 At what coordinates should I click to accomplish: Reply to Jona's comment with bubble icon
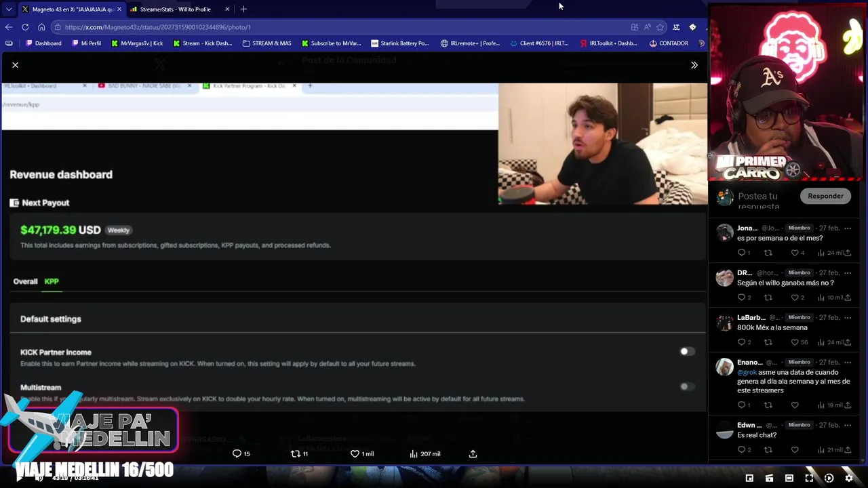(741, 253)
